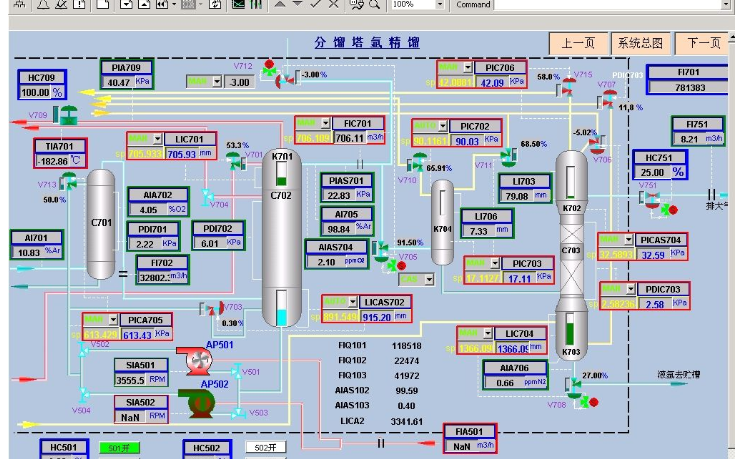Toggle the white 502开 switch
Image resolution: width=735 pixels, height=459 pixels.
click(x=265, y=447)
